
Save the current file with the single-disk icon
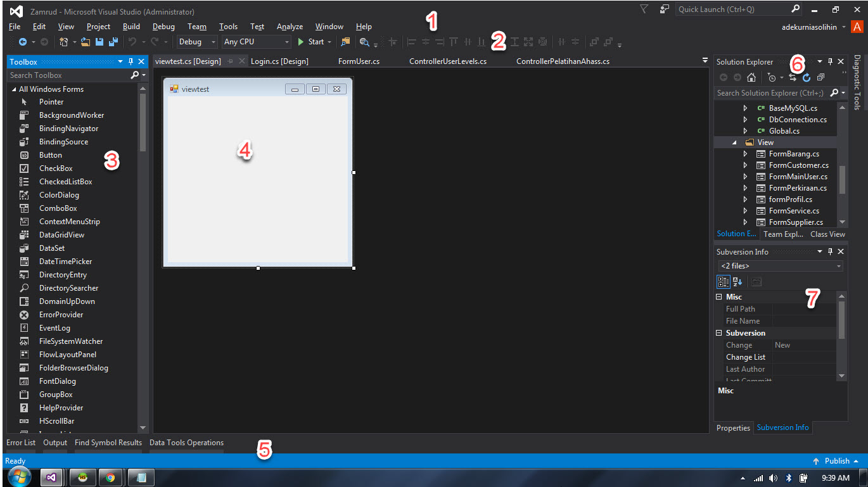99,42
